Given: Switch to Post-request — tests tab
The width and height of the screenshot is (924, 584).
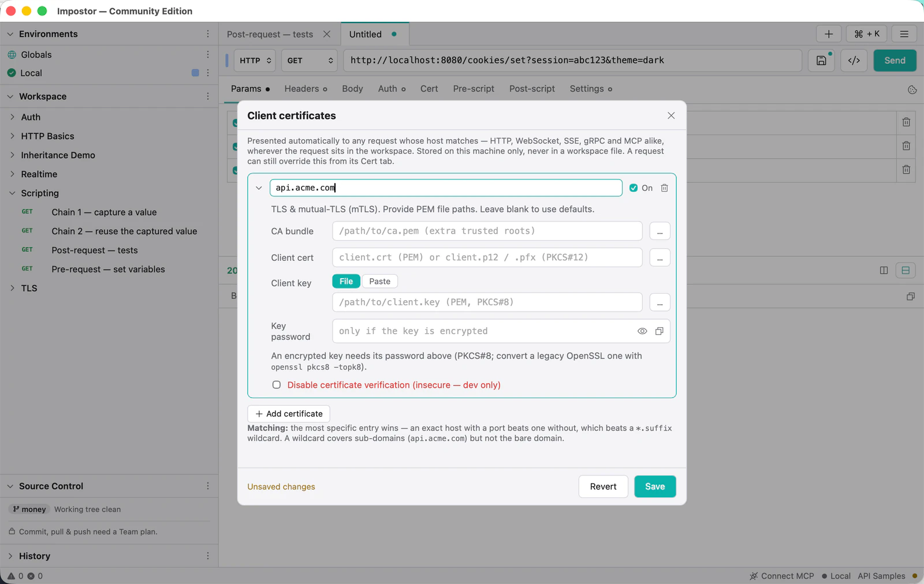Looking at the screenshot, I should [x=270, y=34].
